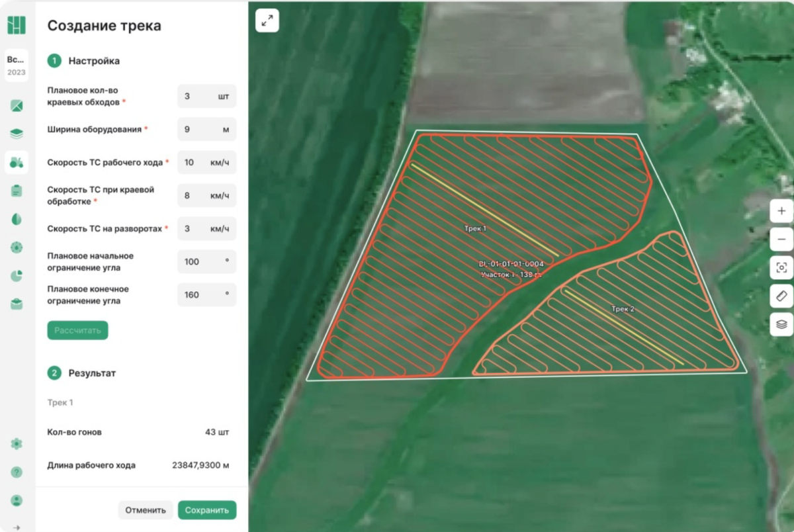Edit edge processing speed field value 8
This screenshot has width=794, height=532.
coord(206,195)
